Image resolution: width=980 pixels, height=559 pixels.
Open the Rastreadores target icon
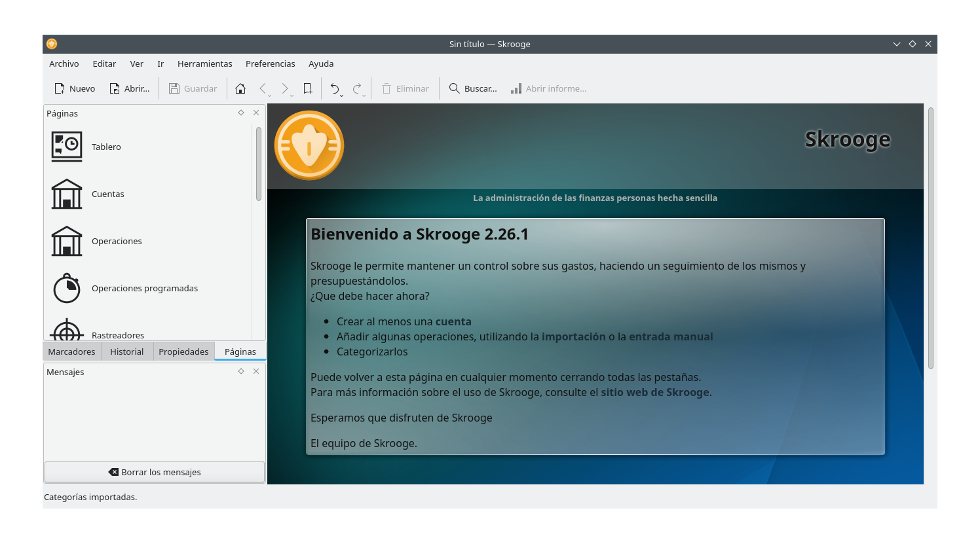[67, 330]
